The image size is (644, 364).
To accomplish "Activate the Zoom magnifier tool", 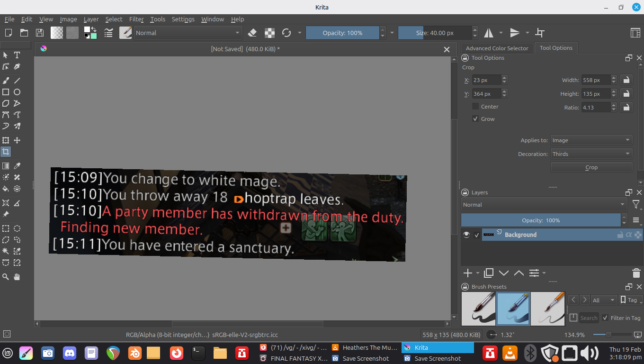I will 6,277.
